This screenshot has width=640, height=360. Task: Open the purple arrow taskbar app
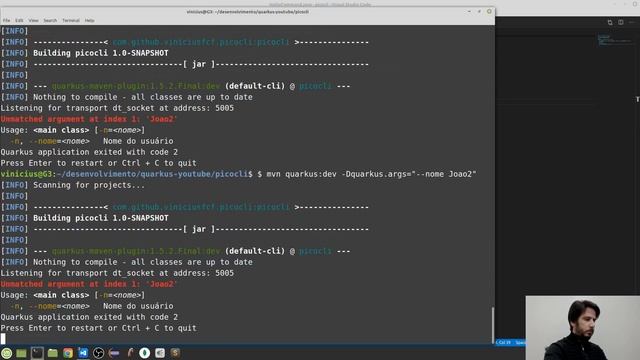114,353
